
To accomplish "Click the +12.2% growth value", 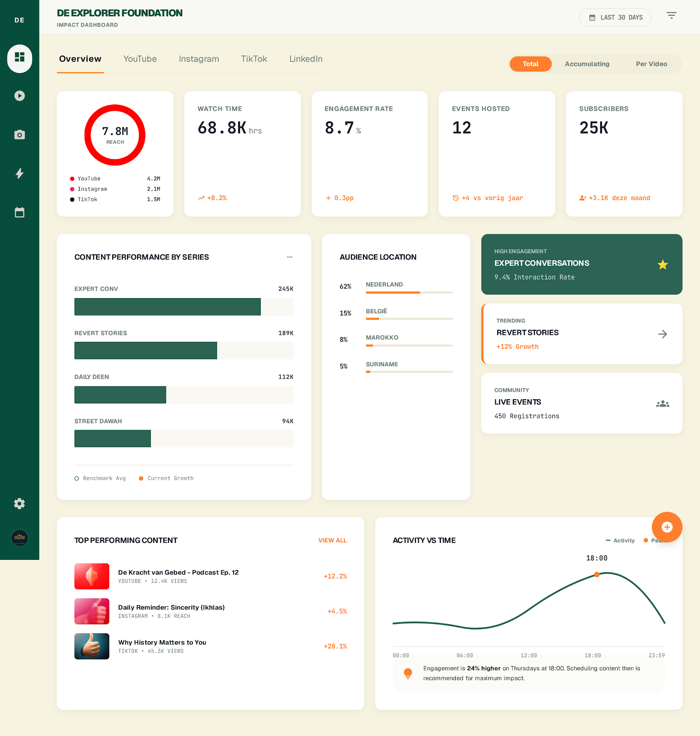I will (x=335, y=576).
